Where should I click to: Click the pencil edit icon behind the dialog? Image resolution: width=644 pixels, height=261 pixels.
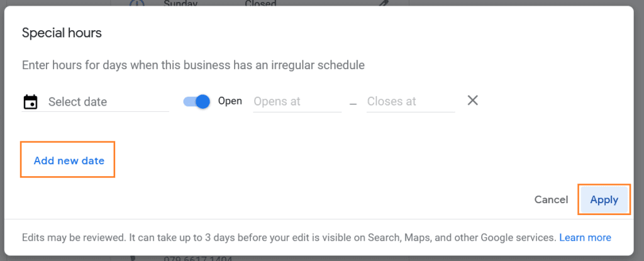[x=384, y=3]
